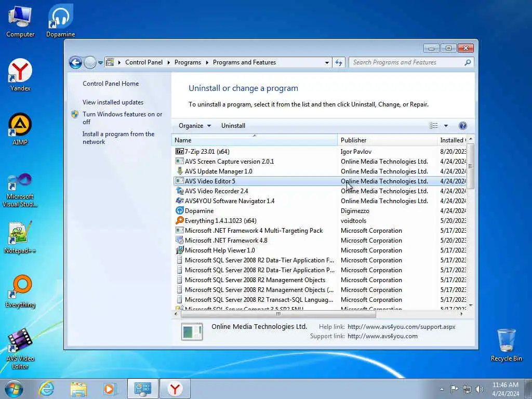Open the Control Panel Home link
The height and width of the screenshot is (399, 532).
[111, 84]
